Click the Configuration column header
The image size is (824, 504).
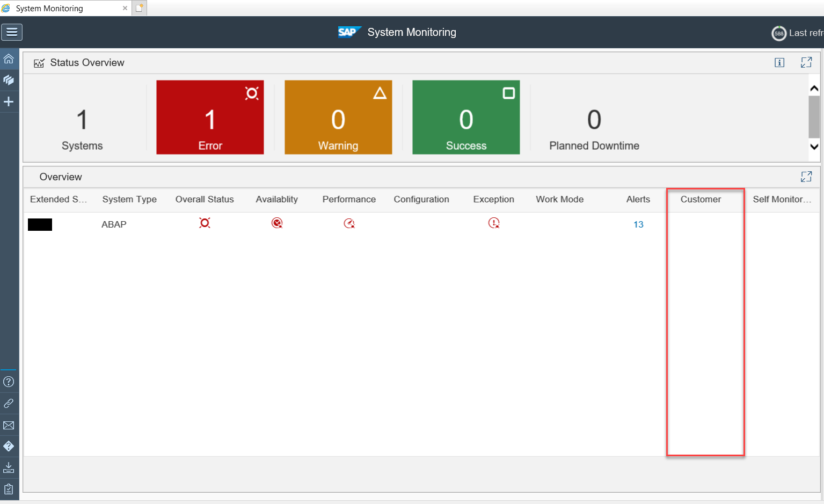[x=421, y=199]
